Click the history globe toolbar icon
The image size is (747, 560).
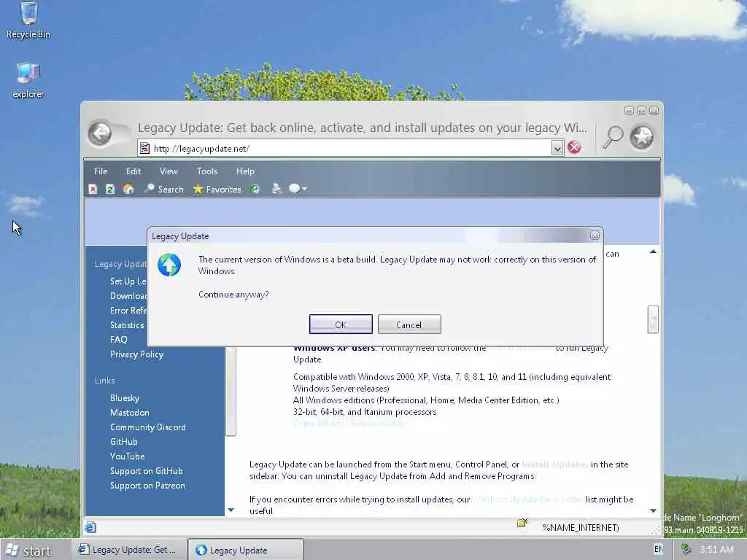tap(255, 190)
